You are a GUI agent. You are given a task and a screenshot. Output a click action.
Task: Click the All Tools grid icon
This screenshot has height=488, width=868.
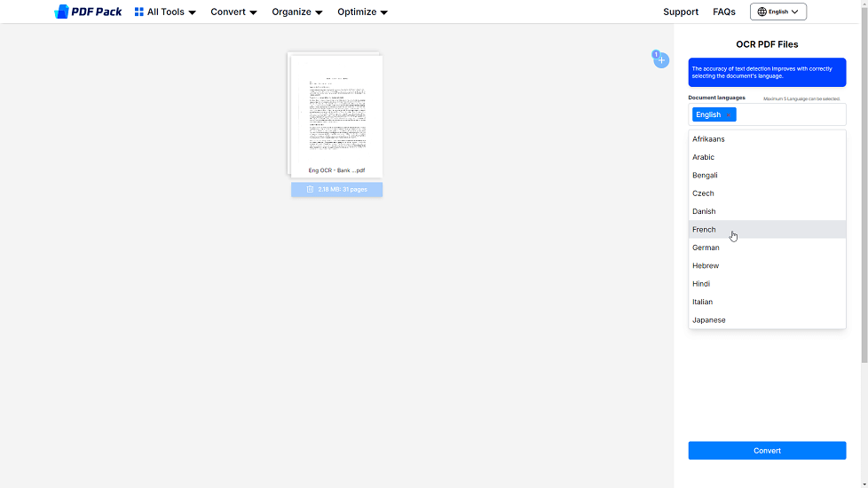139,12
